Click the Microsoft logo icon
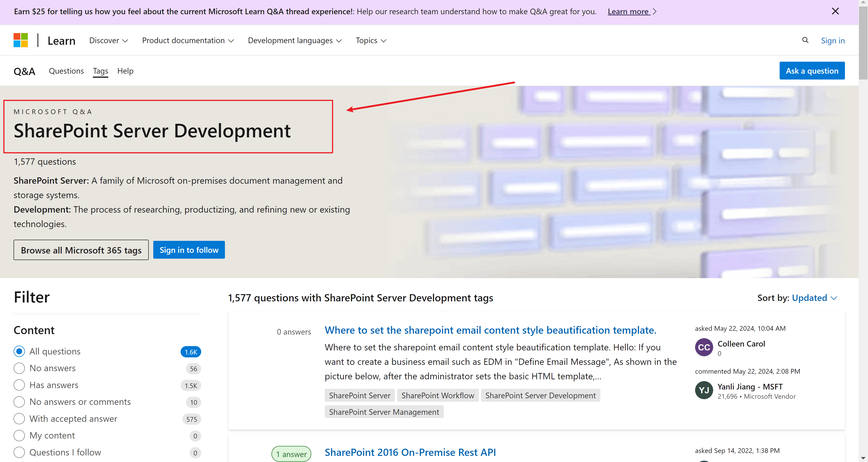 coord(21,40)
